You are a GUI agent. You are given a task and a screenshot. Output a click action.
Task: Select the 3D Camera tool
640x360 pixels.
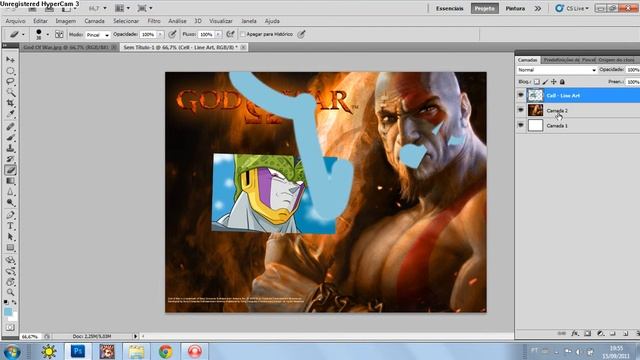[10, 271]
